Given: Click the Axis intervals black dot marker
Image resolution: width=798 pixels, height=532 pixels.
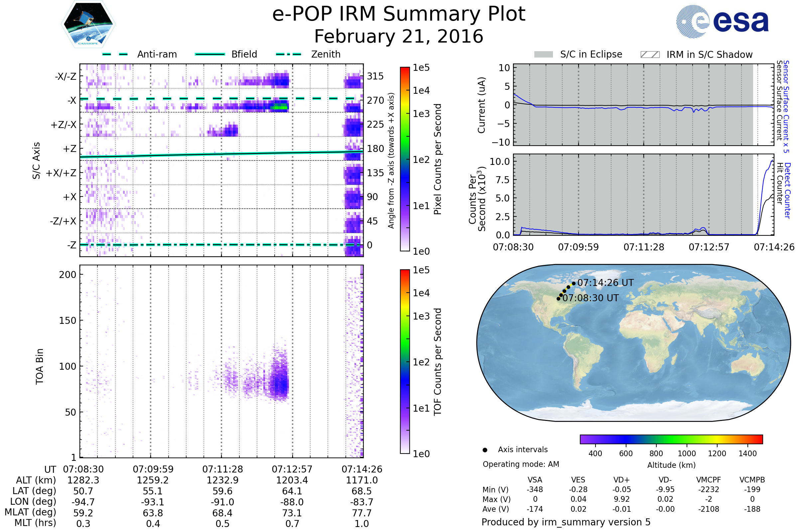Looking at the screenshot, I should pyautogui.click(x=485, y=450).
